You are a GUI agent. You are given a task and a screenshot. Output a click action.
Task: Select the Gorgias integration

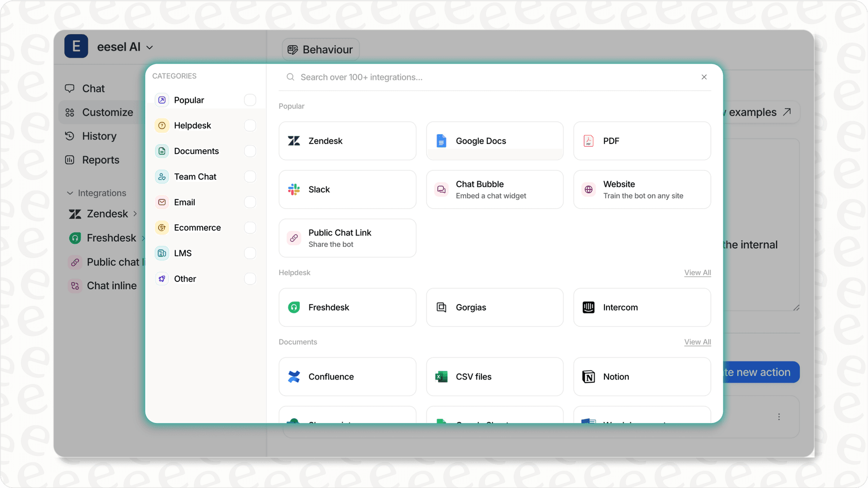[494, 307]
